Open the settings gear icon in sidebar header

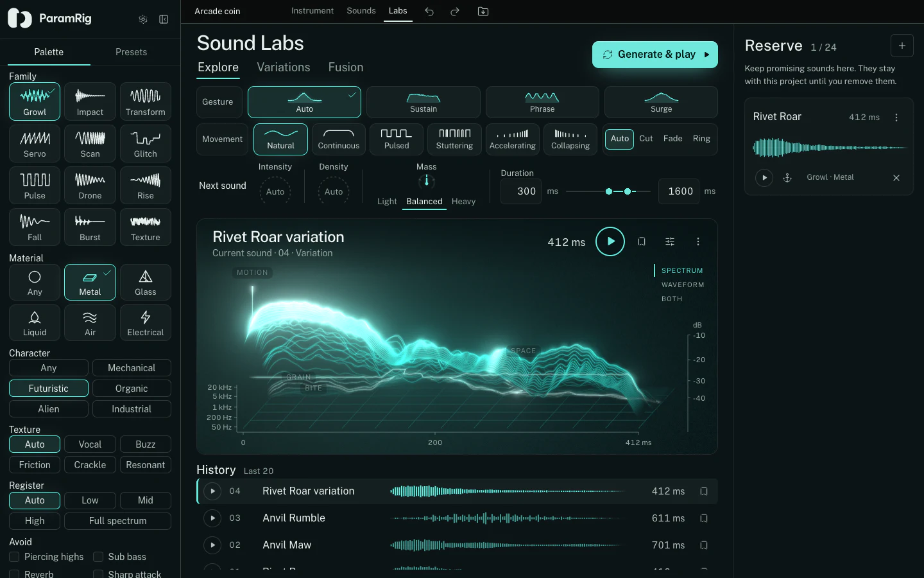[x=143, y=19]
